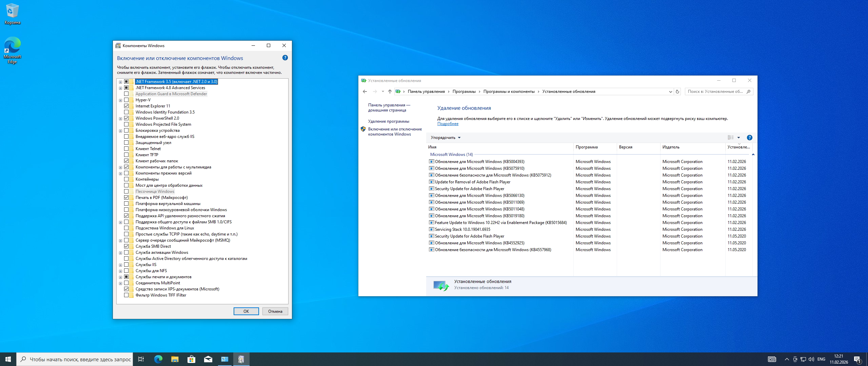Enable the Hyper-V checkbox
The height and width of the screenshot is (366, 868).
pos(126,100)
